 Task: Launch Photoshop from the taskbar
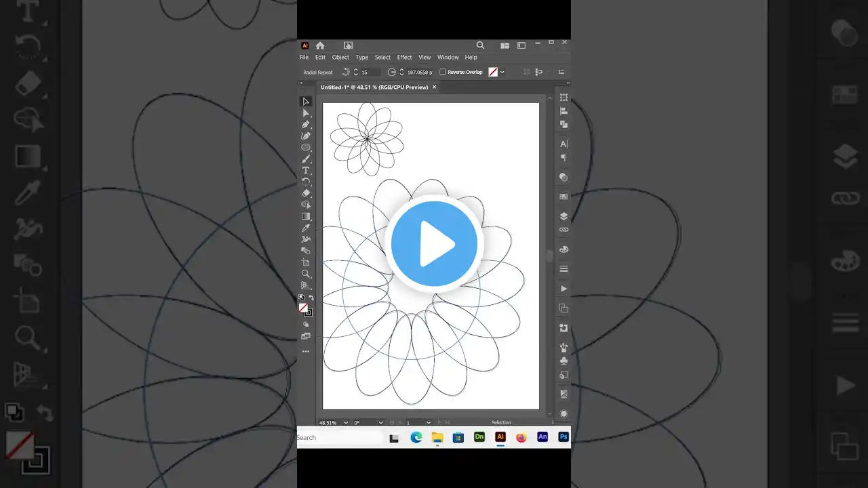(x=563, y=437)
